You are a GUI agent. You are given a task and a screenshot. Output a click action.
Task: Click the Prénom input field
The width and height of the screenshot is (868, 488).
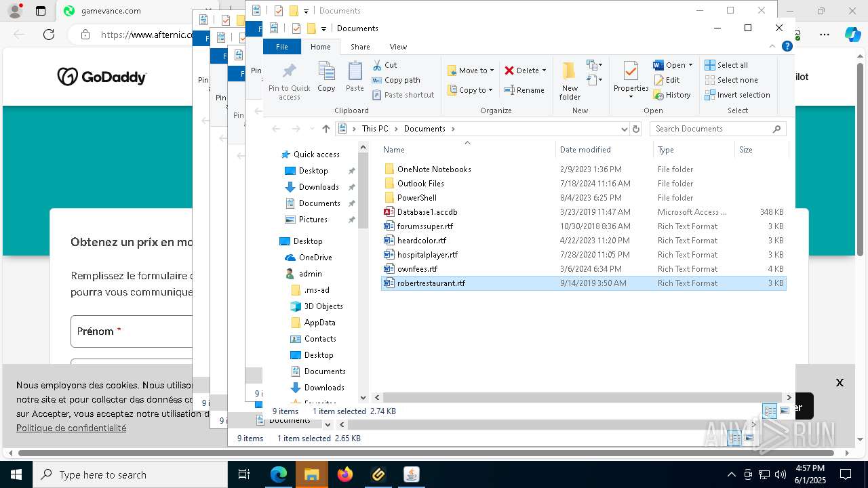pos(132,331)
